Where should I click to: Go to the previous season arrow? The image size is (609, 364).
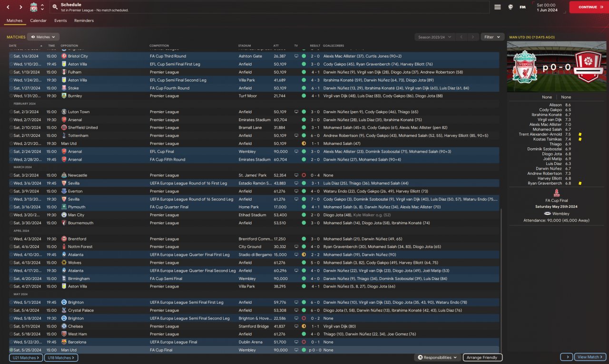pos(461,37)
